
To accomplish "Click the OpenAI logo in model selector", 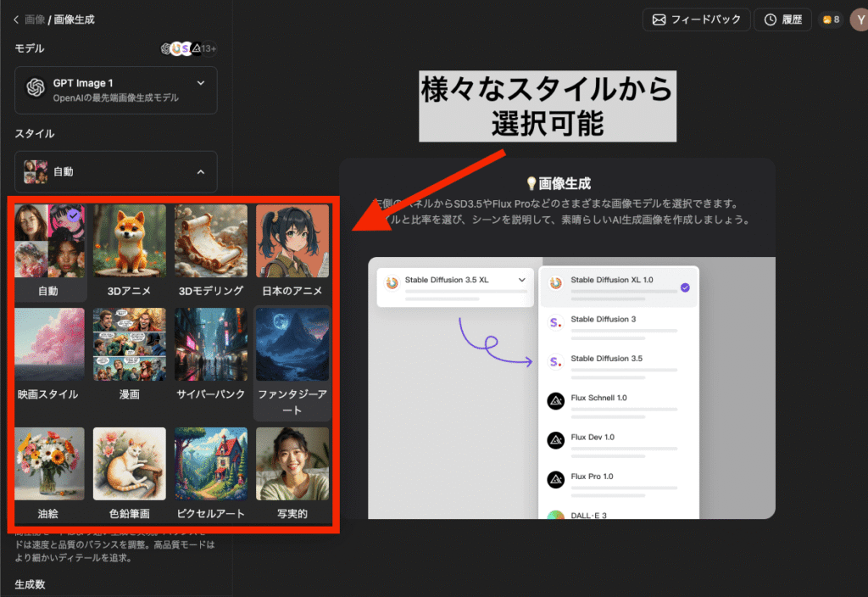I will click(36, 87).
